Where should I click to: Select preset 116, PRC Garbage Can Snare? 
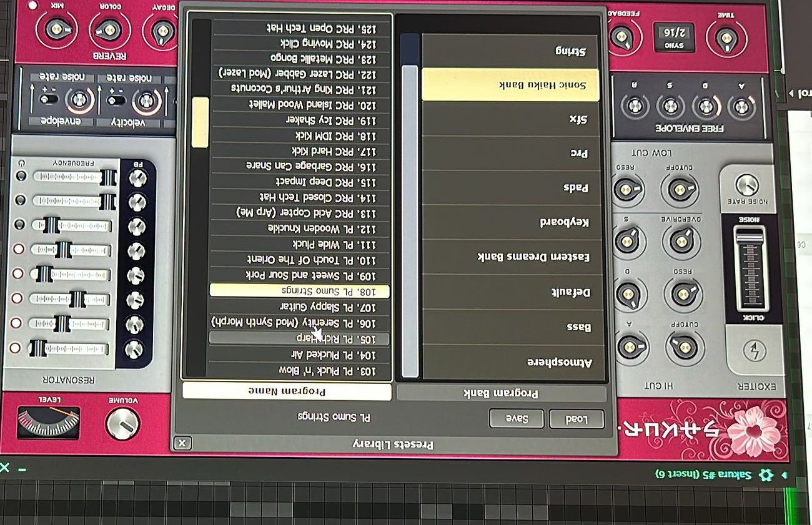[301, 166]
